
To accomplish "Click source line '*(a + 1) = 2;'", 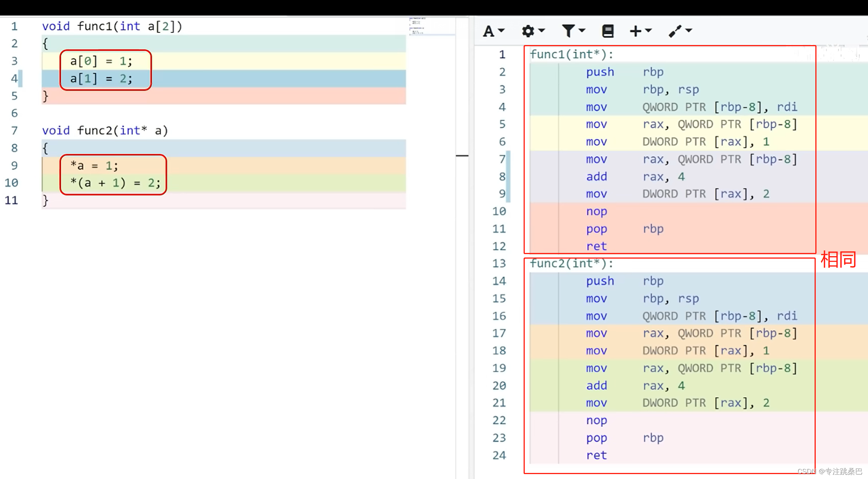I will click(x=116, y=183).
